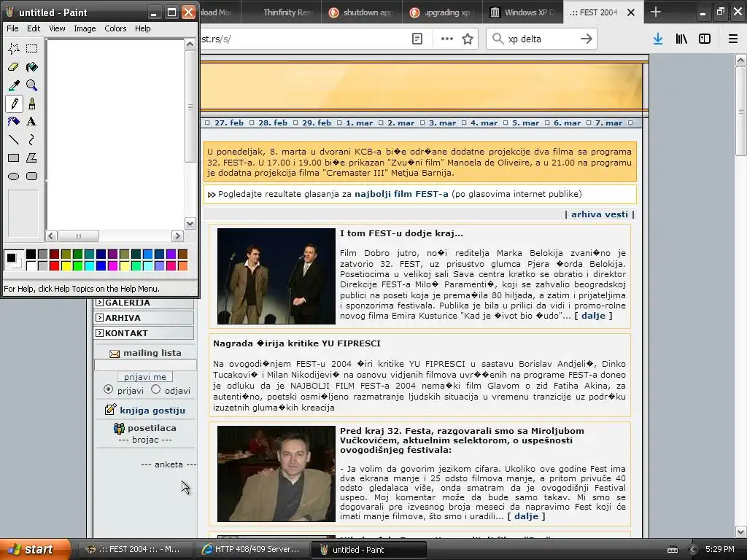Select the Text tool in Paint

point(32,122)
